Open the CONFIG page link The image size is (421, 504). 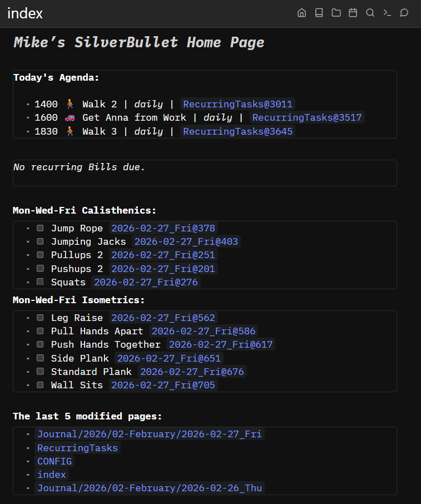55,461
